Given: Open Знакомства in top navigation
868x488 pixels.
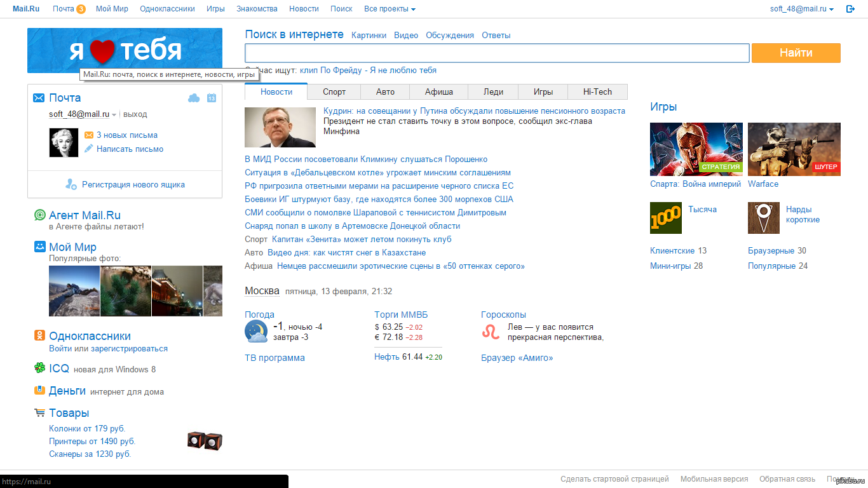Looking at the screenshot, I should pos(257,9).
